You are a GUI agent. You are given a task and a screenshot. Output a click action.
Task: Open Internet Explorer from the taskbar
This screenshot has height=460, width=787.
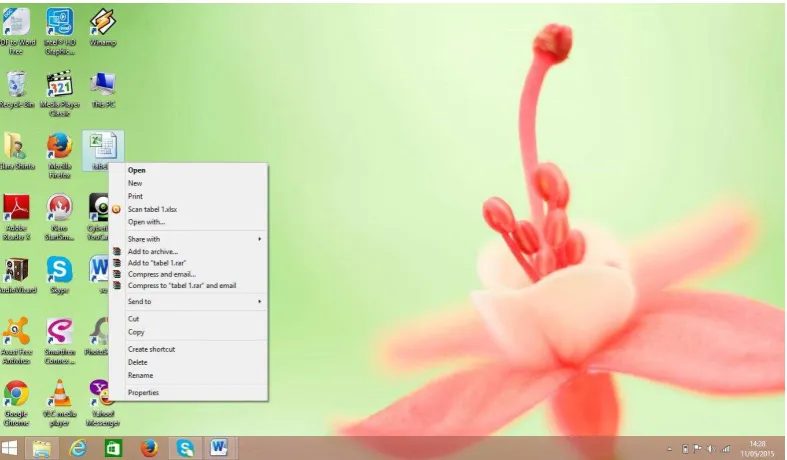tap(78, 448)
